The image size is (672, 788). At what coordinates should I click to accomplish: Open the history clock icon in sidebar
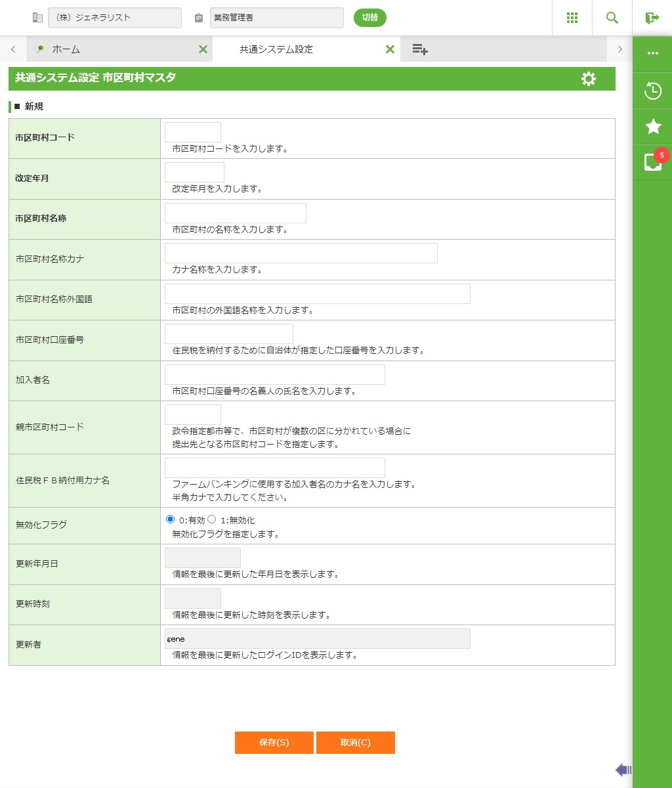pos(652,91)
